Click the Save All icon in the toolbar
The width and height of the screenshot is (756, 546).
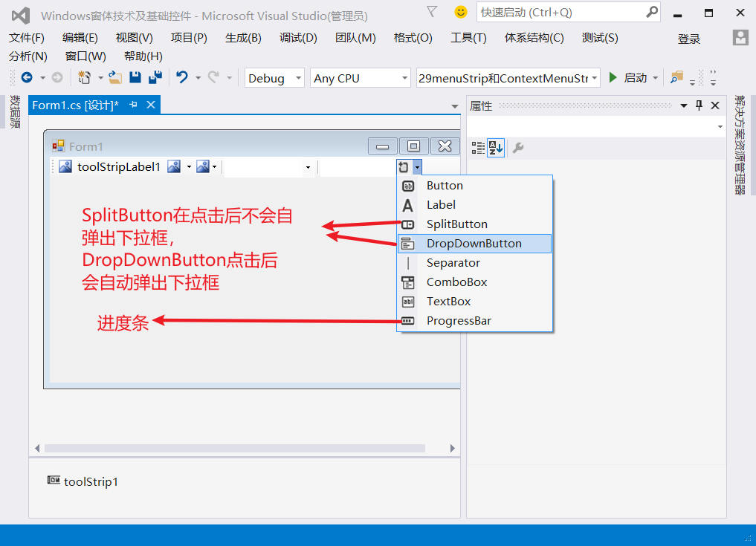[x=156, y=77]
